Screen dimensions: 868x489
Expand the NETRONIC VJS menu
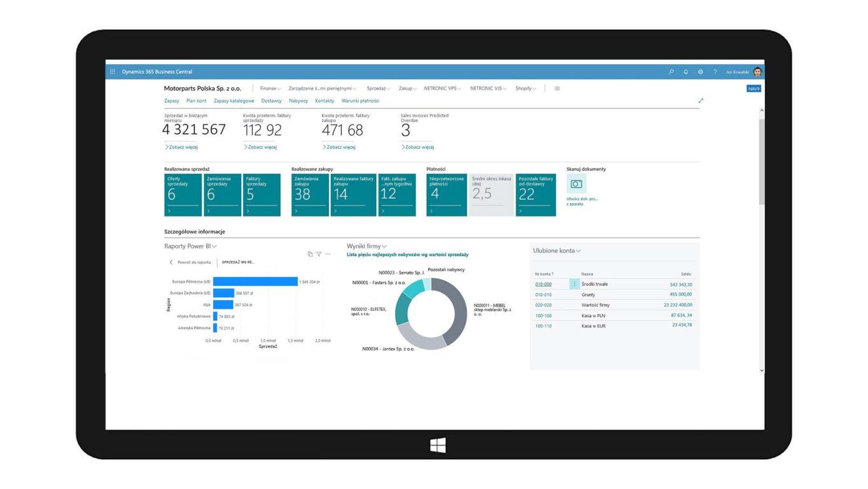tap(489, 89)
